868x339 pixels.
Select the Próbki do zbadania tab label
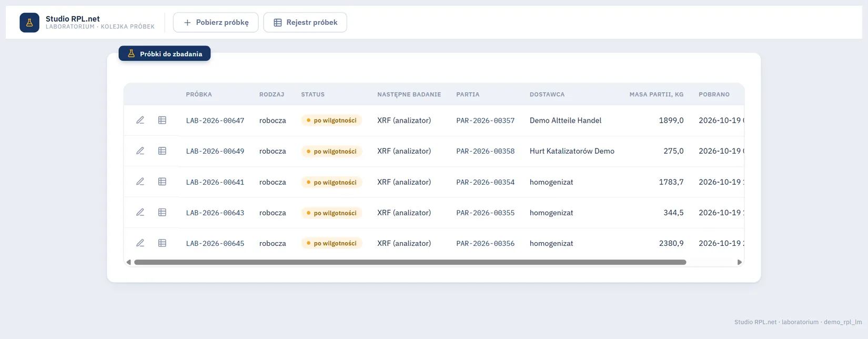point(165,54)
